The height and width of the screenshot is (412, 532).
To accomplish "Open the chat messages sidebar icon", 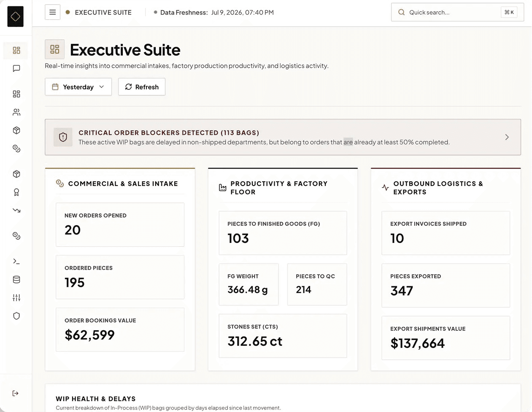I will click(16, 68).
